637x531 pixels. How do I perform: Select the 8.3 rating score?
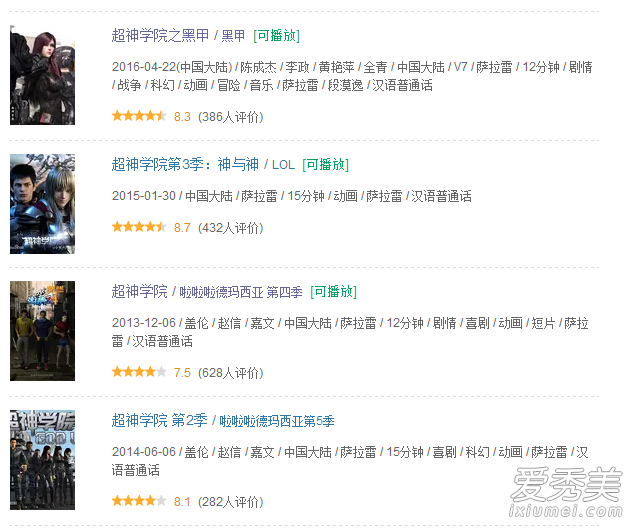pyautogui.click(x=182, y=117)
